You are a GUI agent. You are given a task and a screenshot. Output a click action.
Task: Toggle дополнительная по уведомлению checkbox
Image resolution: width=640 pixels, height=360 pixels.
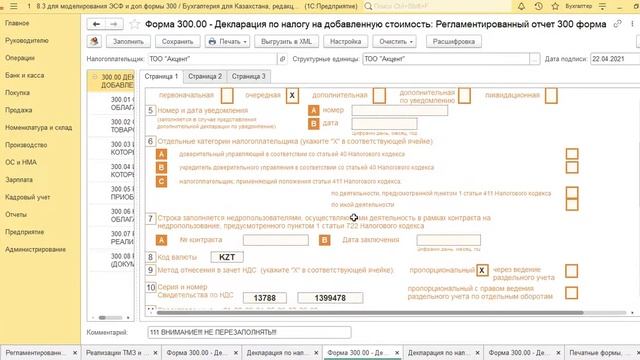[464, 96]
